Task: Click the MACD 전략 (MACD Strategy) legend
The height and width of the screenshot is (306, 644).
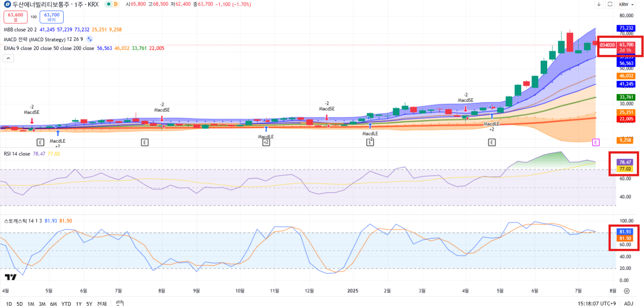Action: (43, 39)
